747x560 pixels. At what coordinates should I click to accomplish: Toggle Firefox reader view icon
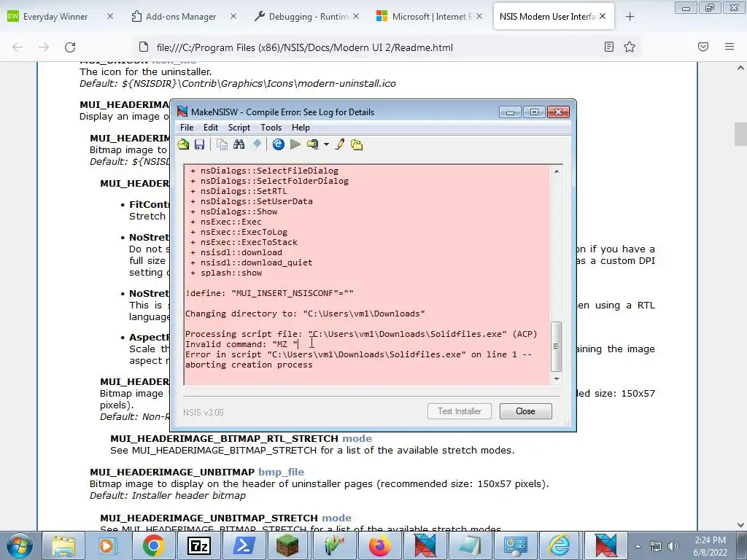click(609, 47)
